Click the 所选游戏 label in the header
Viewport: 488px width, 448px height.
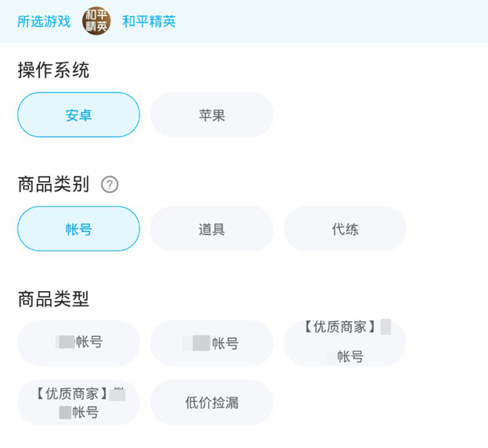tap(44, 22)
